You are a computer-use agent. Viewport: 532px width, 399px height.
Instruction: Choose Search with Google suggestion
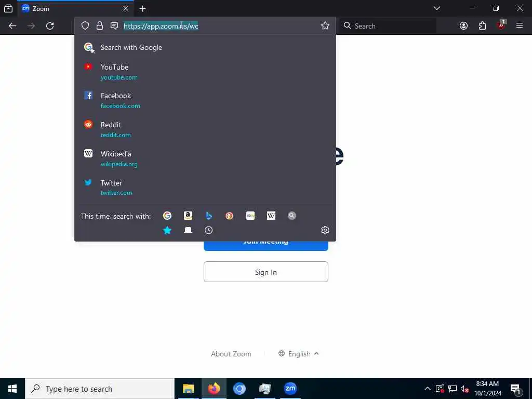205,47
